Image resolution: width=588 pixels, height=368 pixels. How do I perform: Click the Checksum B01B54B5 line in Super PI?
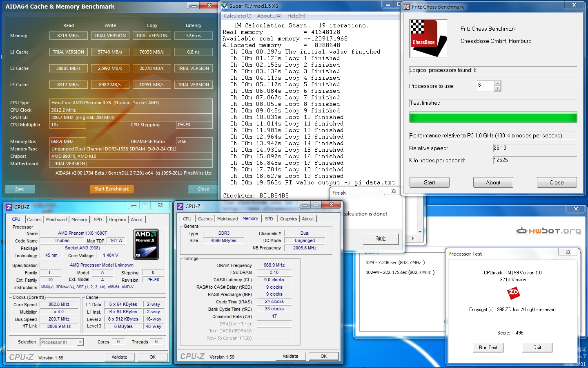pos(256,195)
